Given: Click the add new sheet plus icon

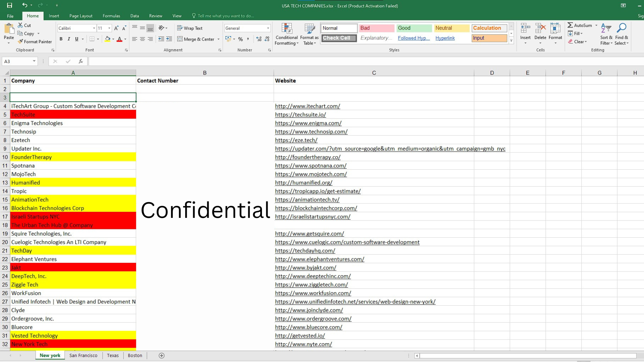Looking at the screenshot, I should pyautogui.click(x=161, y=356).
